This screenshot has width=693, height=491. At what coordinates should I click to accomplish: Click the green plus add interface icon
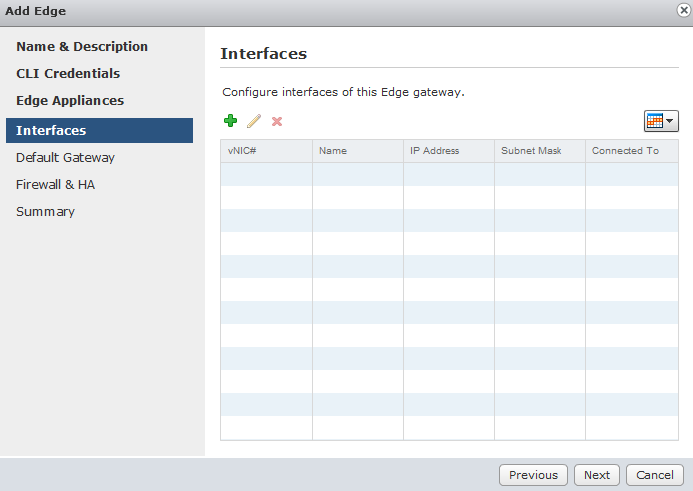point(230,121)
